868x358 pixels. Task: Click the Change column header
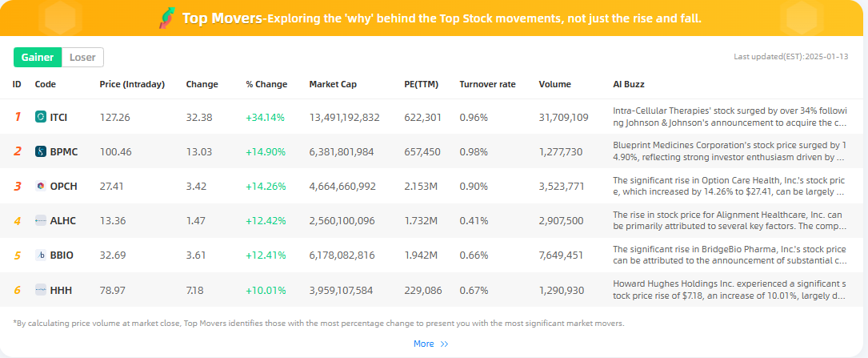point(202,84)
